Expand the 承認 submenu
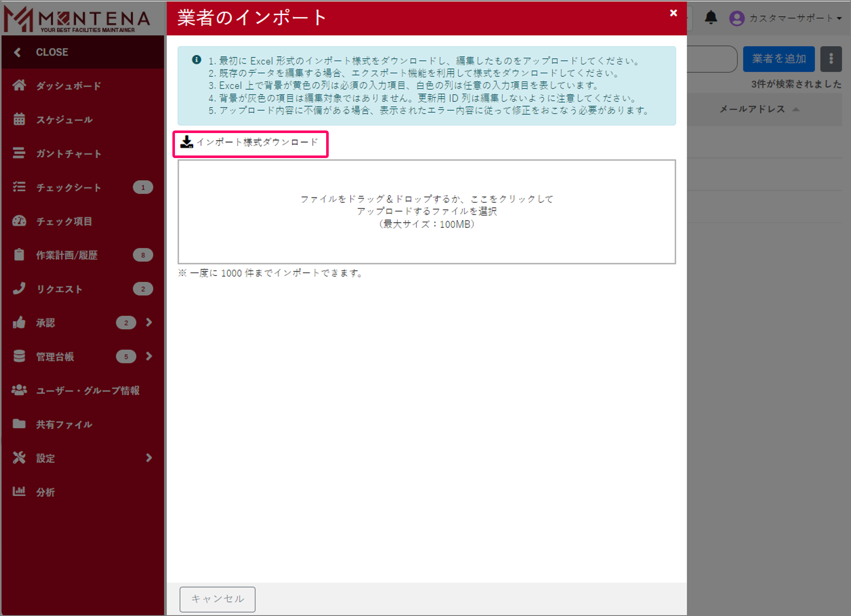 point(149,322)
